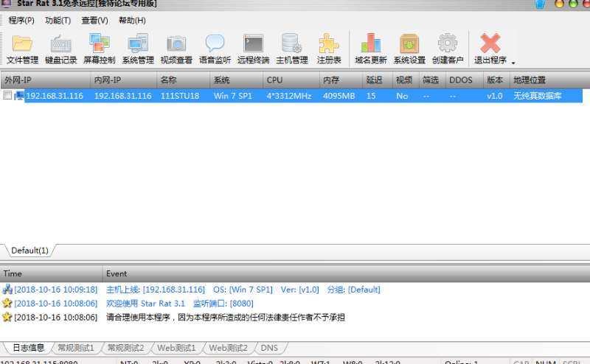Select the 无纯真数据库 location cell

(538, 96)
